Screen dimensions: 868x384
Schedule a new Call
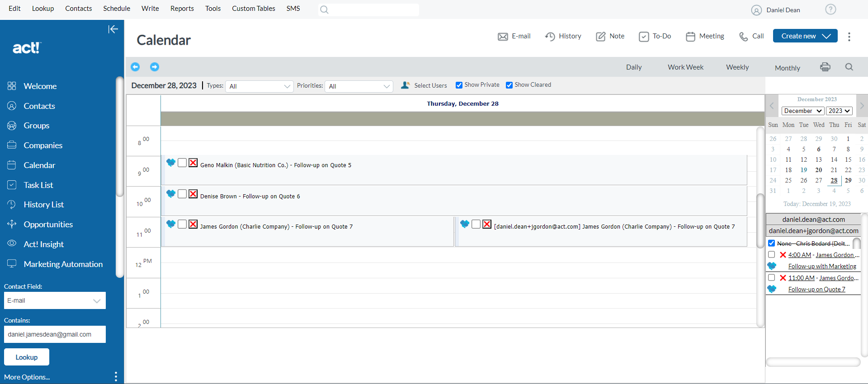coord(751,36)
